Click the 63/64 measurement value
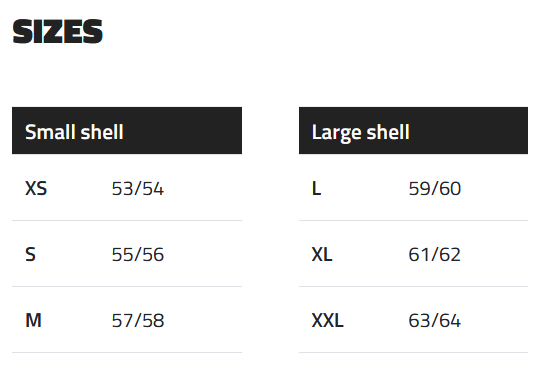The height and width of the screenshot is (366, 539). 435,321
